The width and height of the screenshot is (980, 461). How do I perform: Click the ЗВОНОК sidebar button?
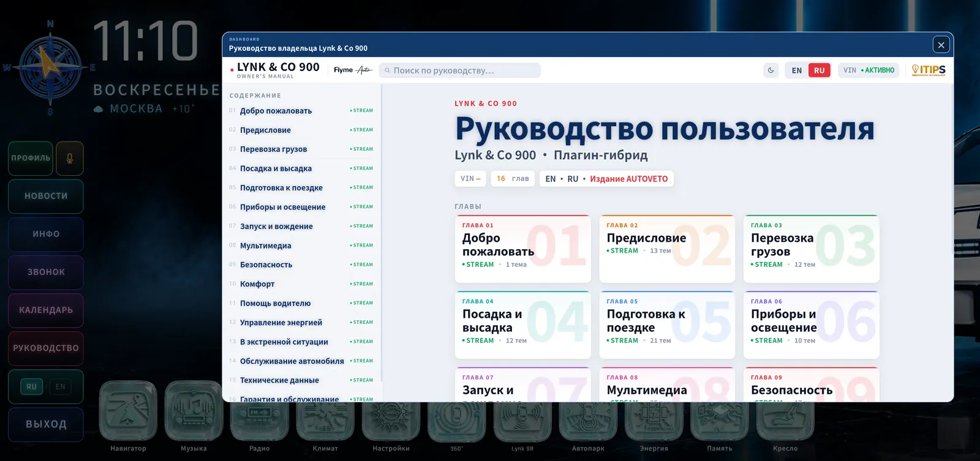[x=46, y=272]
